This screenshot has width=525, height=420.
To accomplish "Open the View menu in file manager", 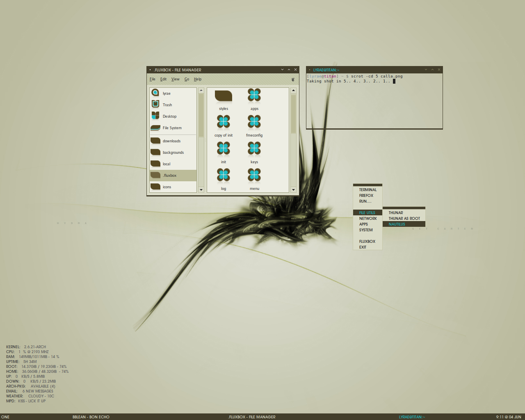I will pos(176,79).
